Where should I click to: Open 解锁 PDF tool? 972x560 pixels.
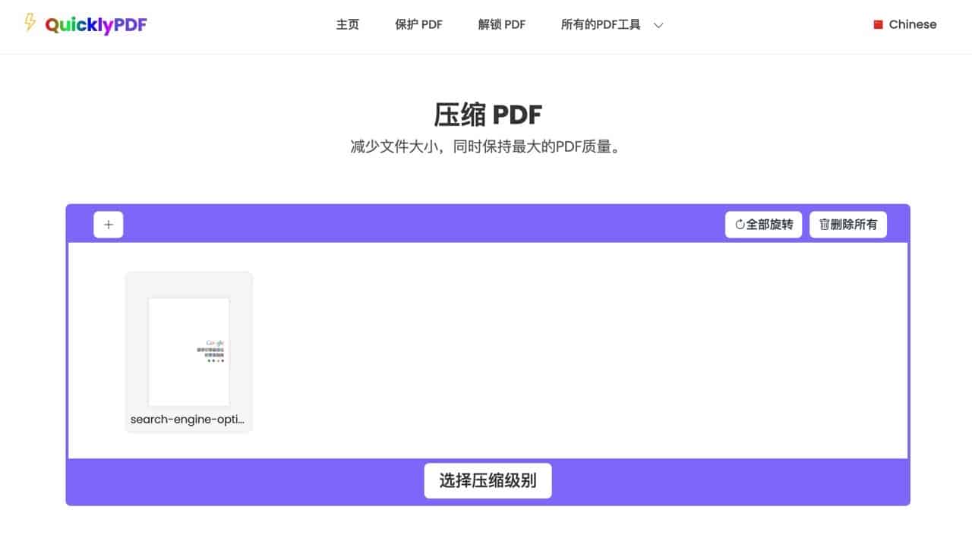[x=502, y=24]
